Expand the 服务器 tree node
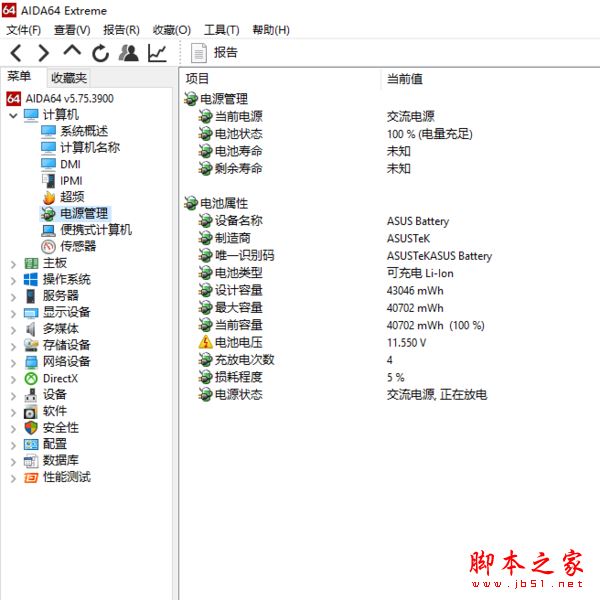600x600 pixels. (x=13, y=297)
